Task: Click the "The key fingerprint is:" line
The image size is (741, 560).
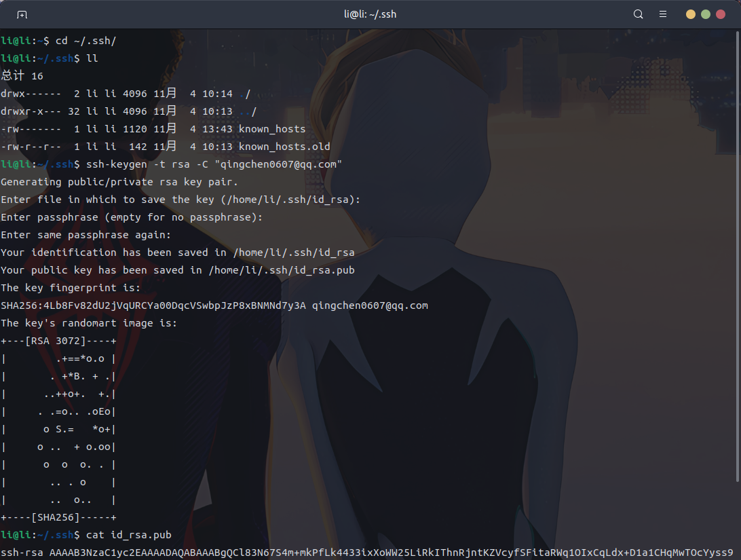Action: [x=71, y=288]
